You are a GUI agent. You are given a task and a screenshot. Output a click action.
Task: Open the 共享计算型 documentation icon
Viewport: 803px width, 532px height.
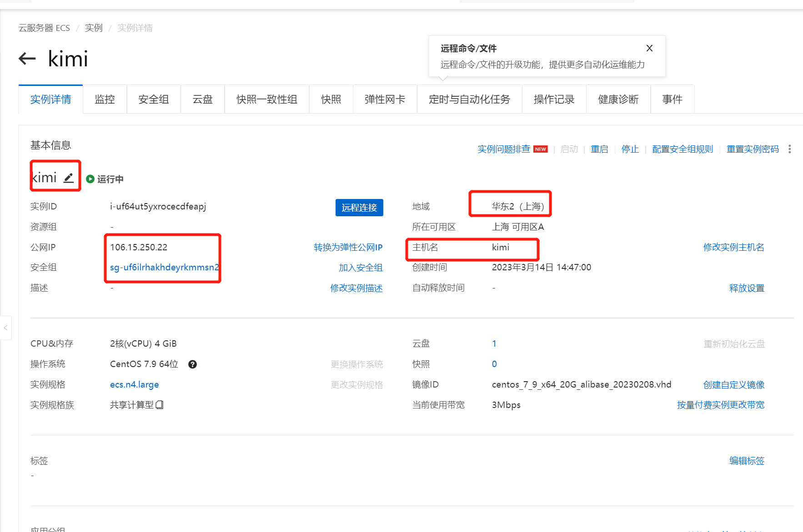point(160,405)
